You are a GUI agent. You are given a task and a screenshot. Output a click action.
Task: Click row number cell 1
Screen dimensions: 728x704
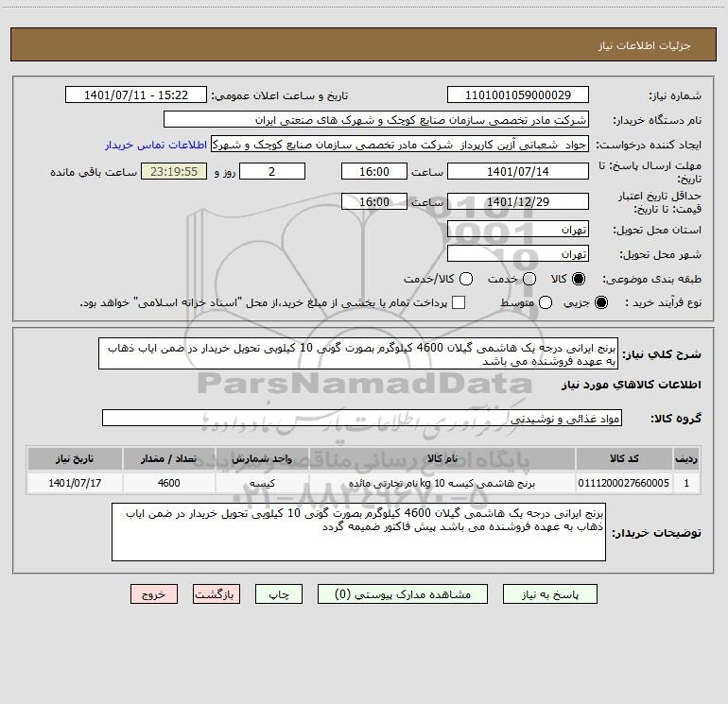tap(686, 483)
